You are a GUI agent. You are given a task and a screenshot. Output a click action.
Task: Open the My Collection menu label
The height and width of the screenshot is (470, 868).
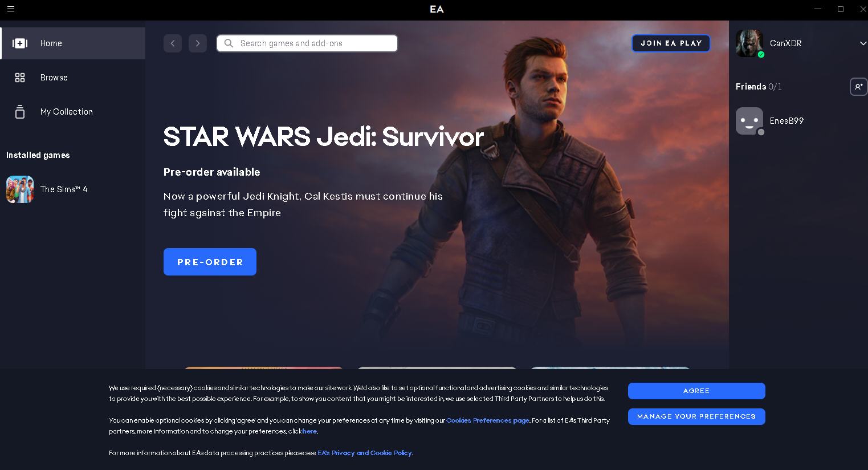(x=67, y=112)
